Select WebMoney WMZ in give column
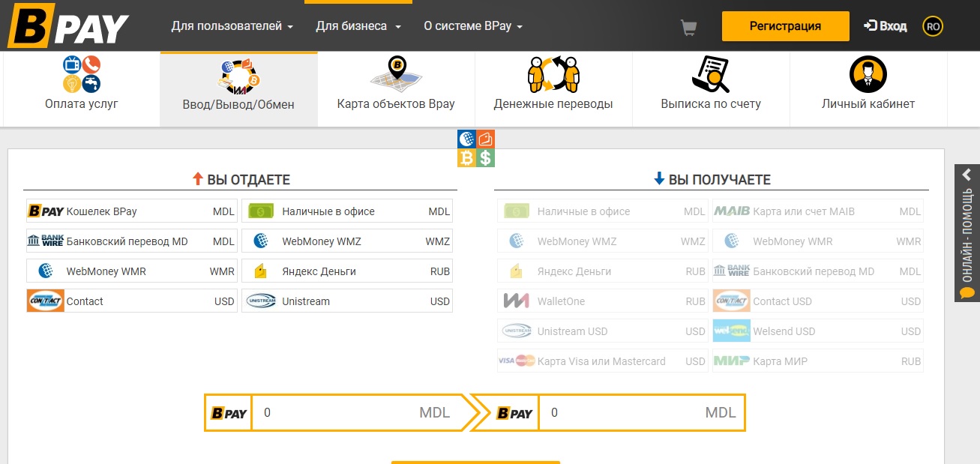 347,241
